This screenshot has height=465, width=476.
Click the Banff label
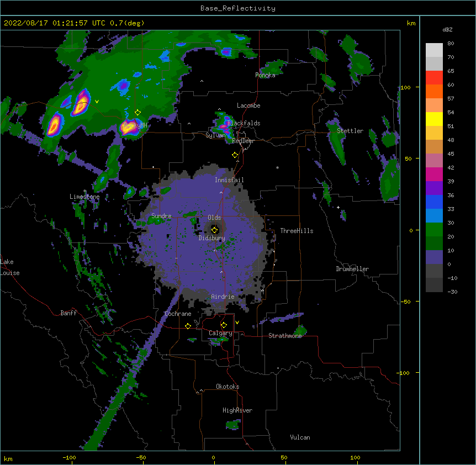[x=68, y=313]
